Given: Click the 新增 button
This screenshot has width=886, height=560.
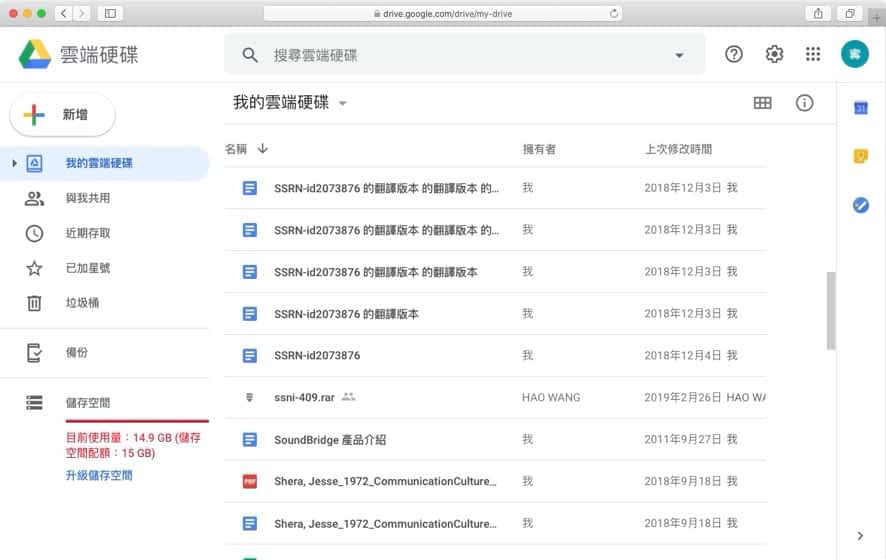Looking at the screenshot, I should pyautogui.click(x=63, y=115).
